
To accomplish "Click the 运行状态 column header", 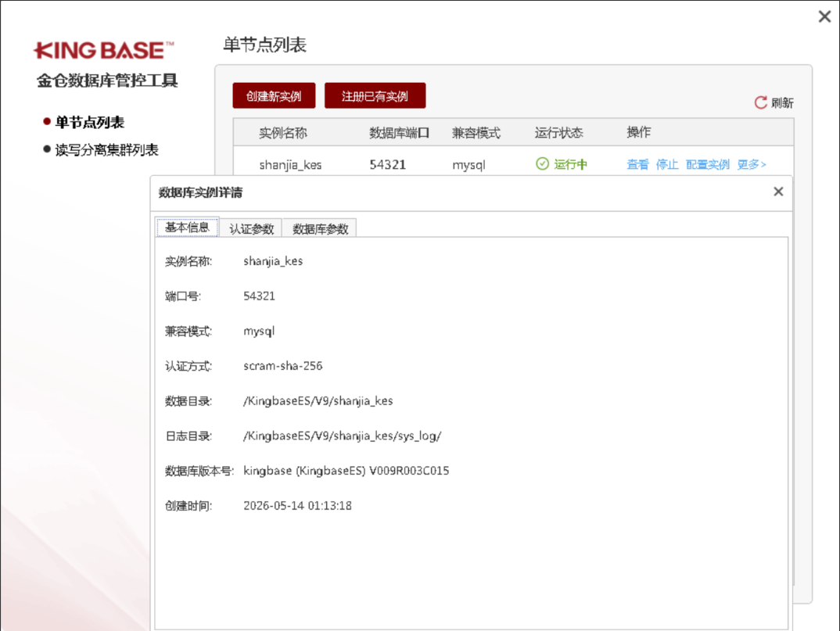I will coord(558,133).
